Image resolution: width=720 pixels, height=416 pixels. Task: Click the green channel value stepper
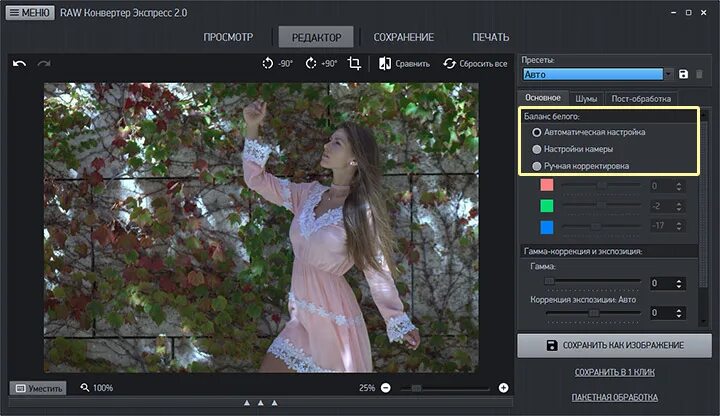[679, 206]
